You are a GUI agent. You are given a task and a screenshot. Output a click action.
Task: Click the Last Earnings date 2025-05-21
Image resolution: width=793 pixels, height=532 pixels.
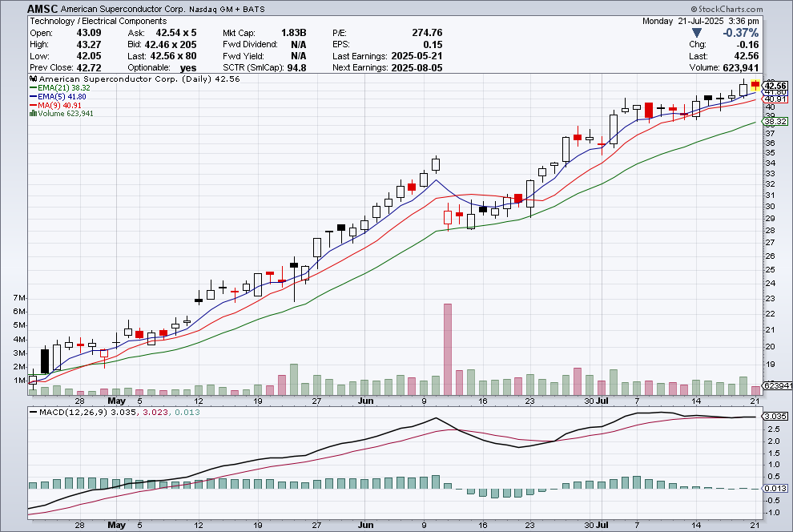[x=417, y=56]
